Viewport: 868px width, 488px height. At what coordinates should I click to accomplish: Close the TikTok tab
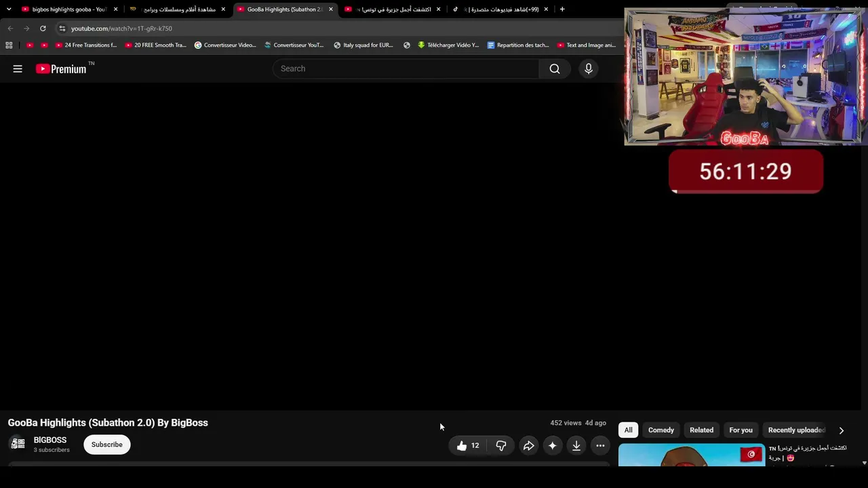point(546,9)
